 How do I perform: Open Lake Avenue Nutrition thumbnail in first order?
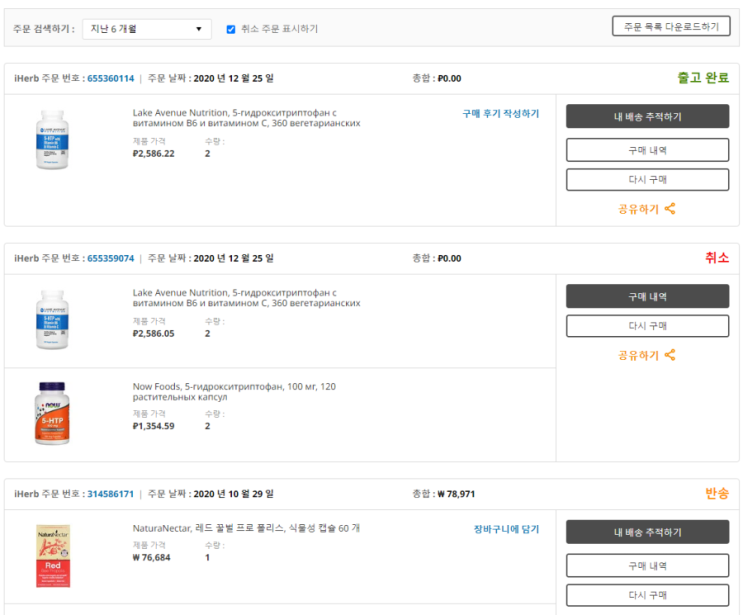[51, 140]
